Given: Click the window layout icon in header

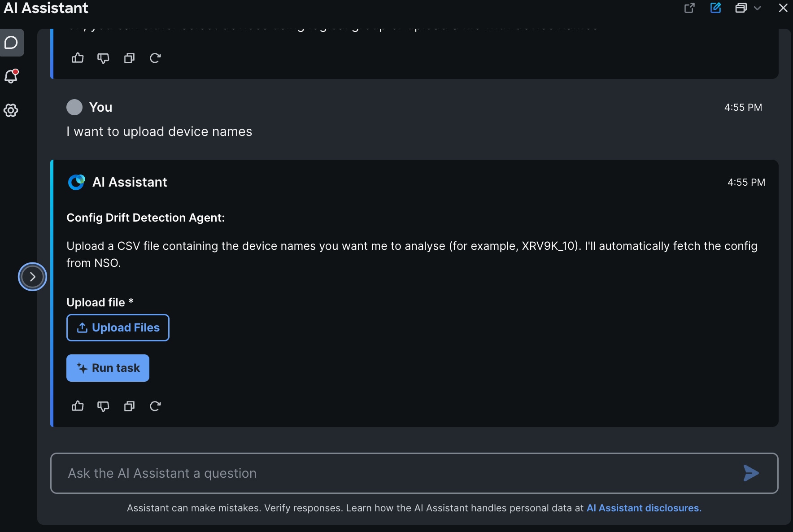Looking at the screenshot, I should (741, 8).
